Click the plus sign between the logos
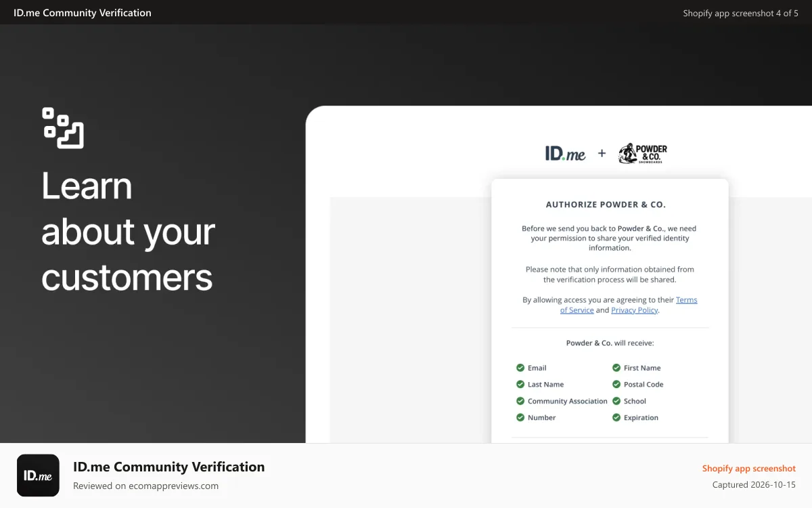The width and height of the screenshot is (812, 508). click(602, 154)
